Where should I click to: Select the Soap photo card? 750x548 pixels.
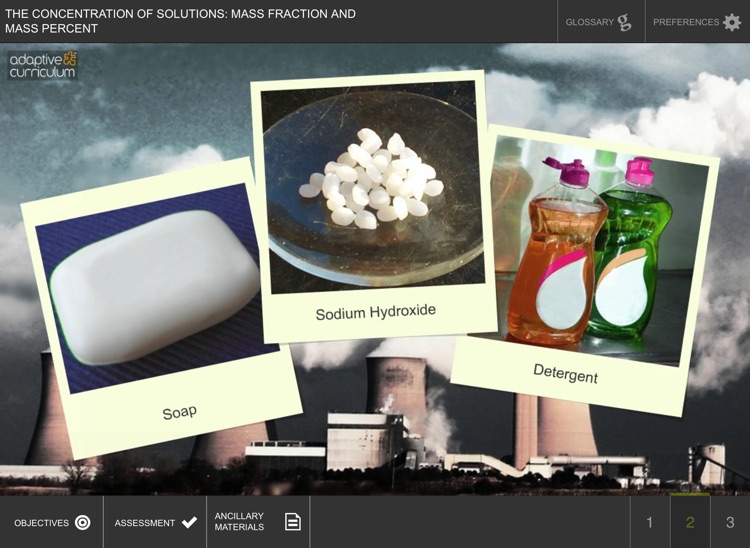pyautogui.click(x=161, y=307)
